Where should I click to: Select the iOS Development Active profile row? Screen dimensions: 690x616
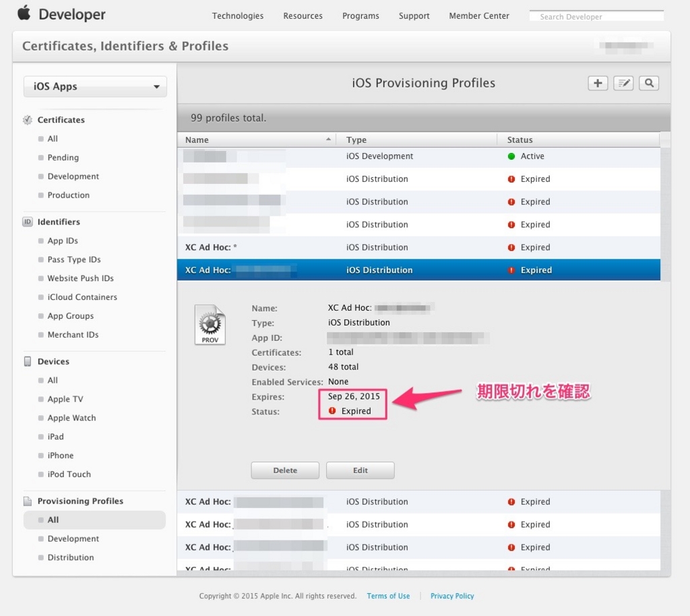click(418, 156)
